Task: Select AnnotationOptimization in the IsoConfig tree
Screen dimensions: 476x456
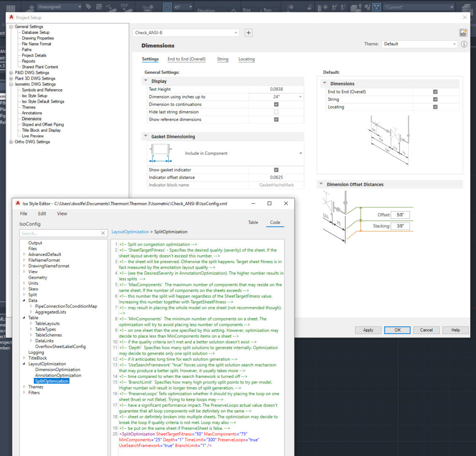Action: pyautogui.click(x=58, y=375)
